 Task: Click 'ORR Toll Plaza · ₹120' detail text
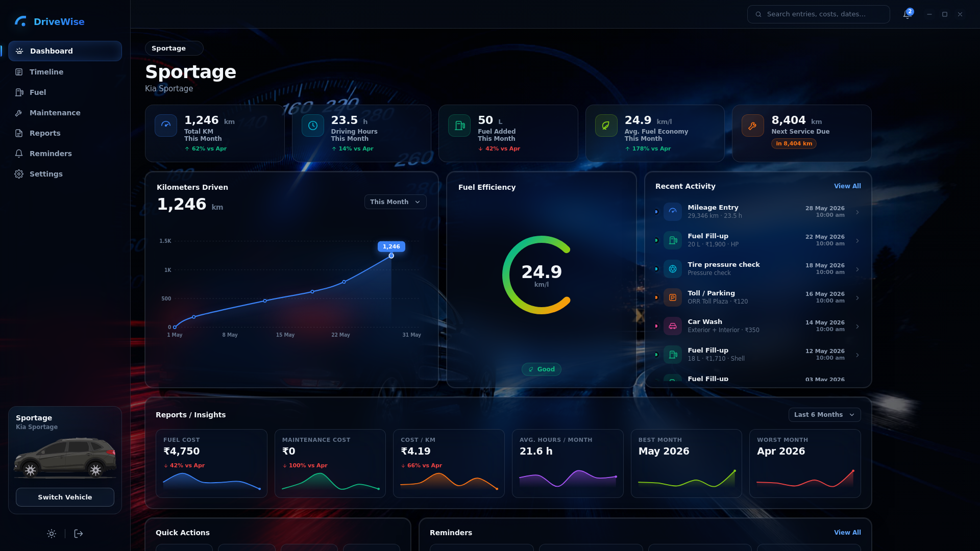point(718,302)
